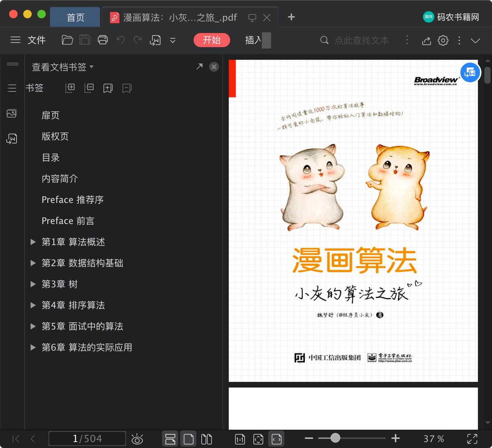
Task: Select the 插入 ribbon tab
Action: [x=253, y=40]
